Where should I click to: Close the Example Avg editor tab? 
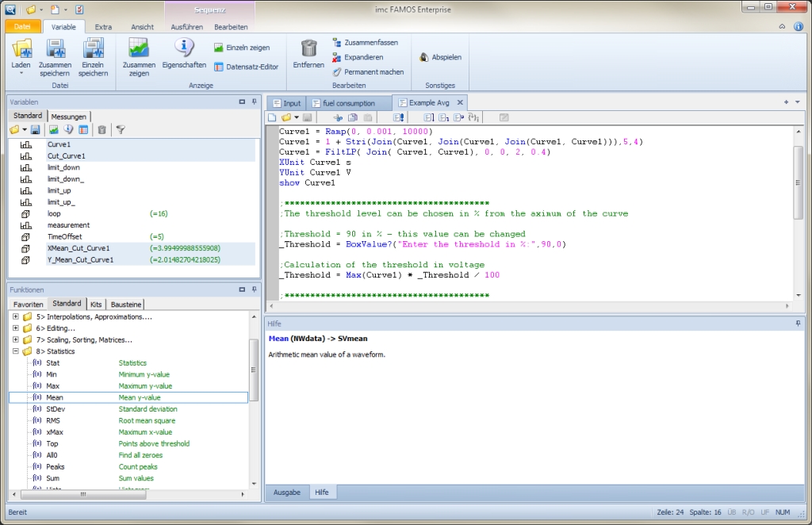tap(460, 103)
